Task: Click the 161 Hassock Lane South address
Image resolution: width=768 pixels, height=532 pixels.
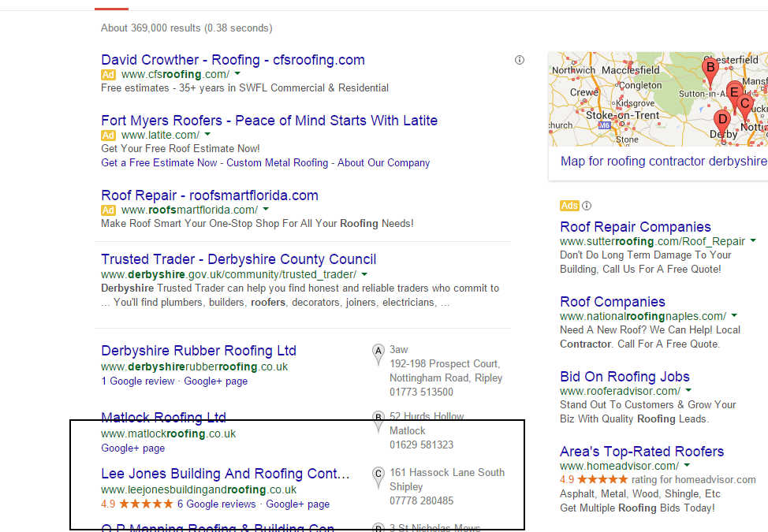Action: click(x=447, y=473)
